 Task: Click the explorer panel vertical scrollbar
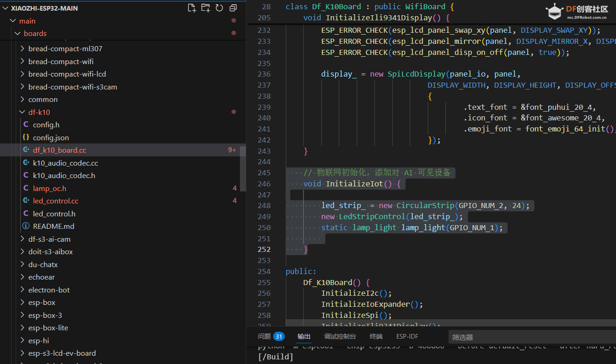(243, 168)
